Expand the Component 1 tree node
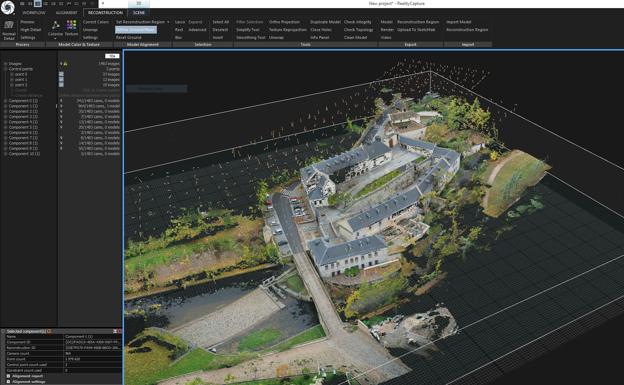Image resolution: width=624 pixels, height=385 pixels. [x=6, y=106]
